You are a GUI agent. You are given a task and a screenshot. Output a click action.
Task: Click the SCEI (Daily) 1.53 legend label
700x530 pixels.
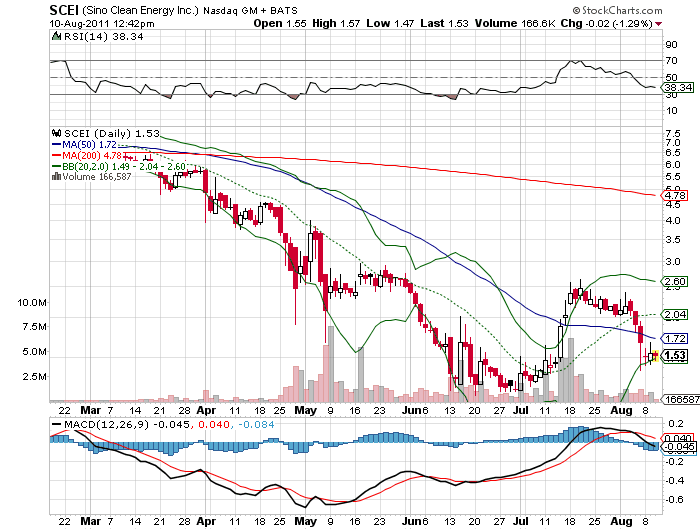click(112, 133)
